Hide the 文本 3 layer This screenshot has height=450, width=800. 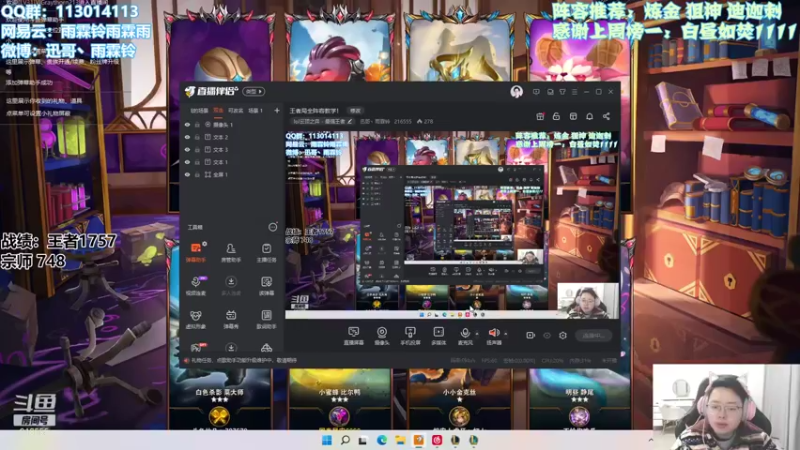(187, 149)
